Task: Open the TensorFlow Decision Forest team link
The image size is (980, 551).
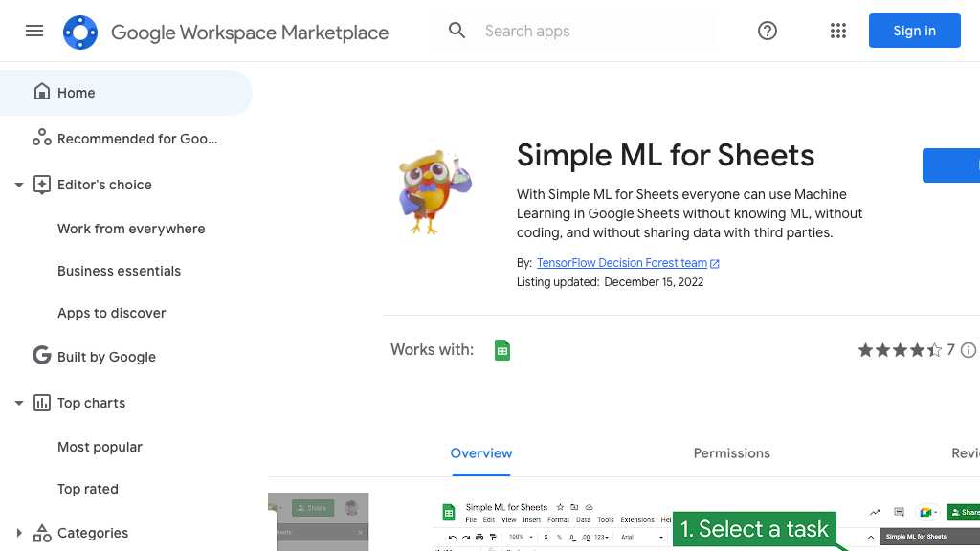Action: pyautogui.click(x=622, y=262)
